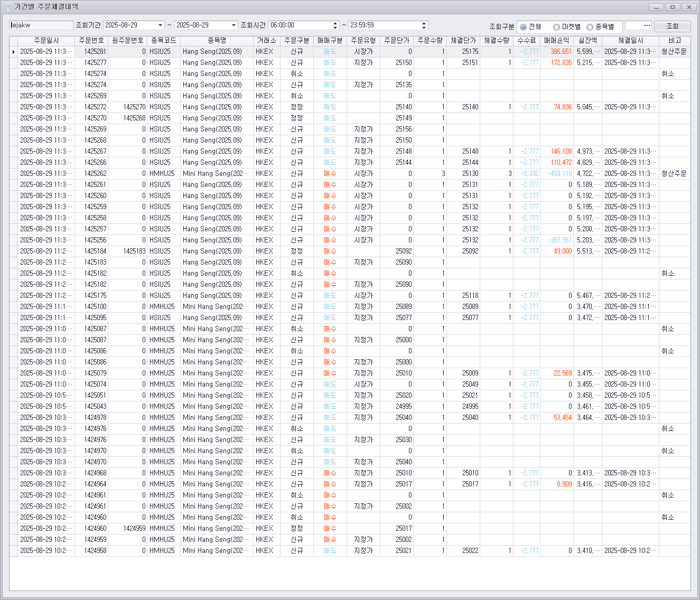This screenshot has width=700, height=600.
Task: Open the start date dropdown for 조회기간
Action: [161, 25]
